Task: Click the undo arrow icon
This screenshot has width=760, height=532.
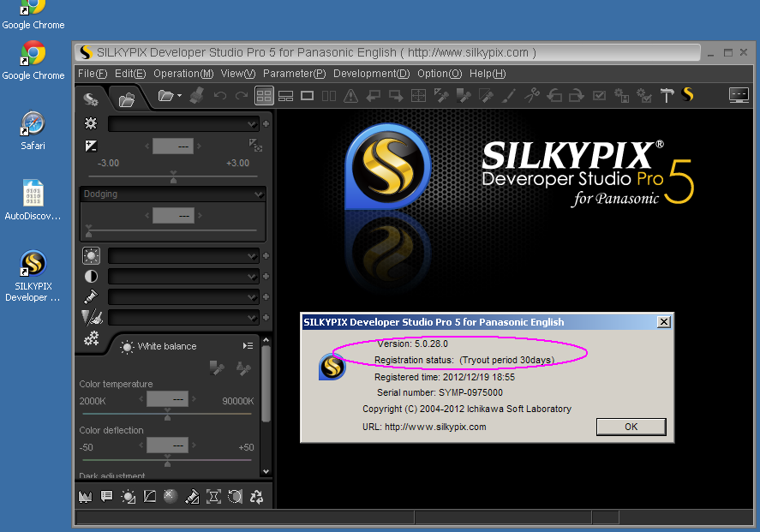Action: (x=220, y=96)
